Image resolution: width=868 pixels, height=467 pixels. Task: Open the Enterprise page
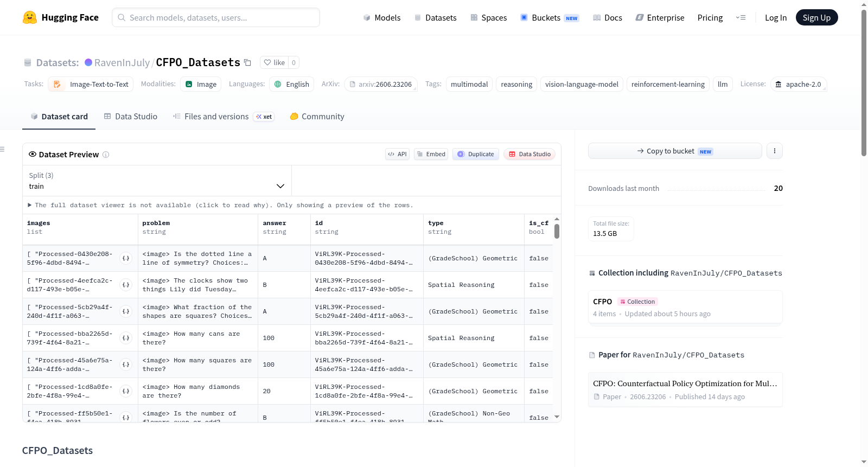pyautogui.click(x=660, y=17)
